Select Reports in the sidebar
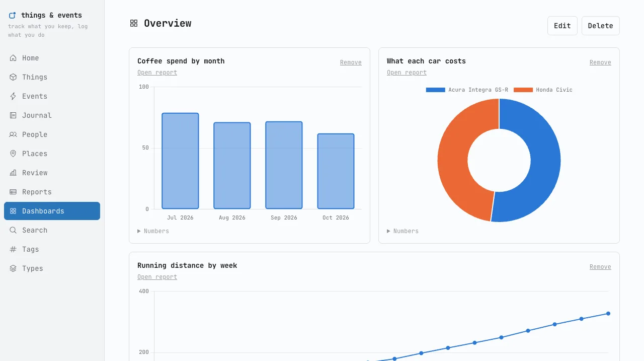 52,192
